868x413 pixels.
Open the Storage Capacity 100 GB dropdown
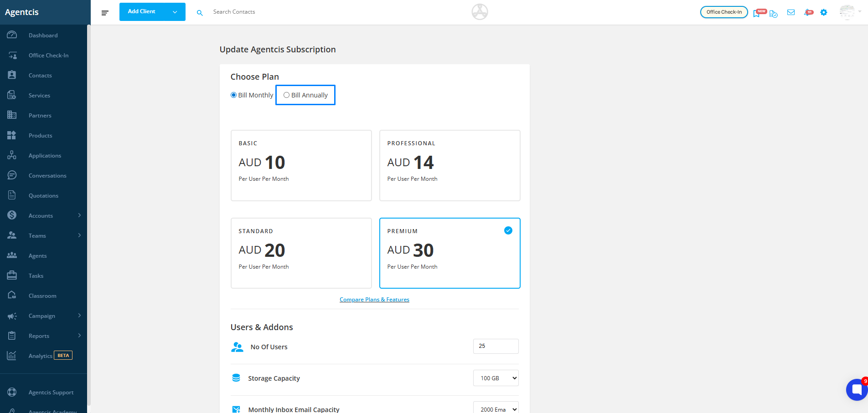tap(496, 378)
